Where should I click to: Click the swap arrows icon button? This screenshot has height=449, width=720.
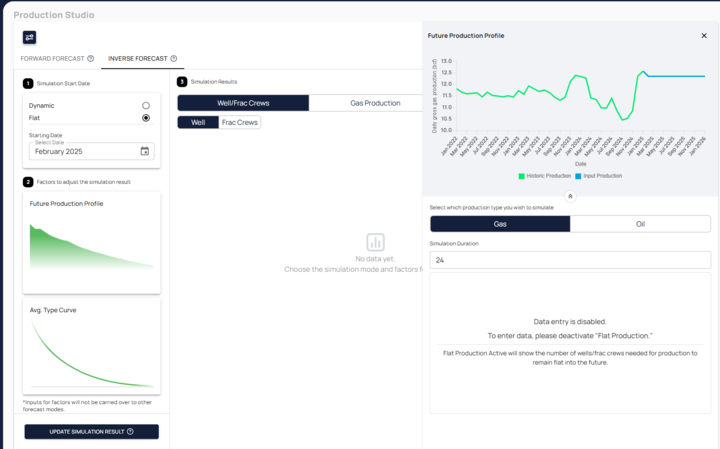pyautogui.click(x=29, y=37)
